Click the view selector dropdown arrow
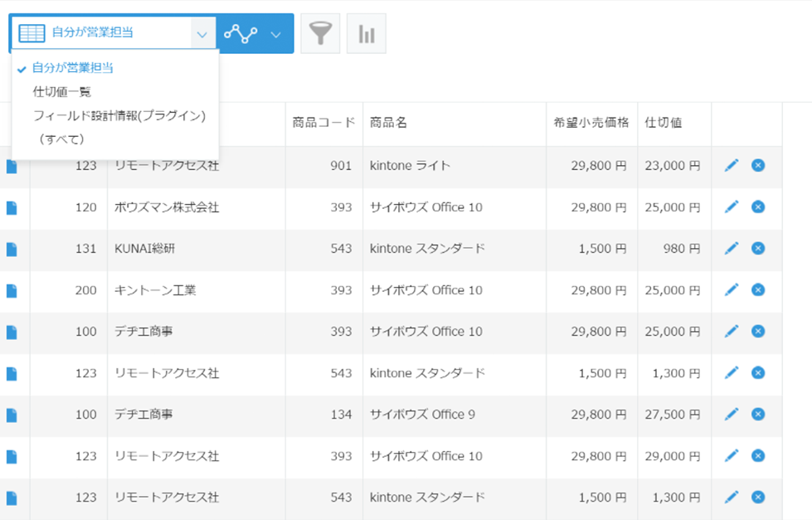The width and height of the screenshot is (812, 520). [x=202, y=34]
